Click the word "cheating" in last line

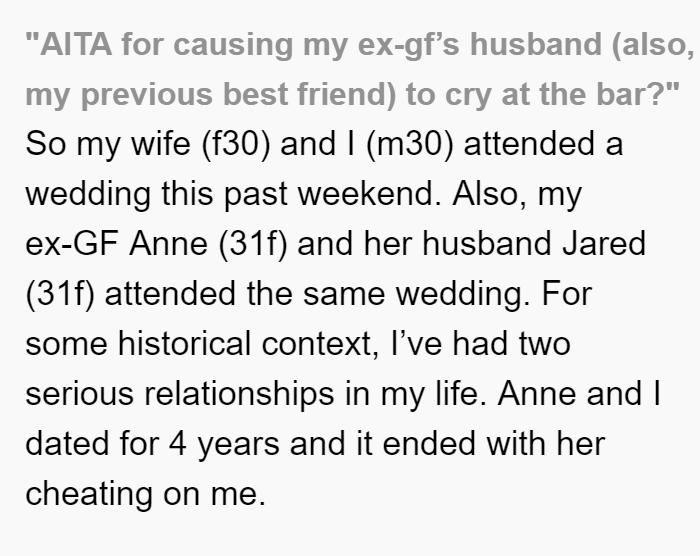89,495
